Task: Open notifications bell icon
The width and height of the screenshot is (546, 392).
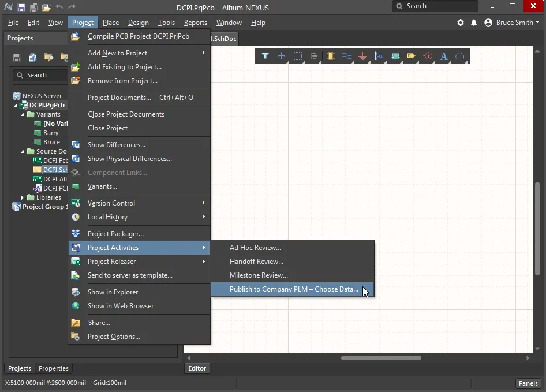Action: tap(474, 23)
